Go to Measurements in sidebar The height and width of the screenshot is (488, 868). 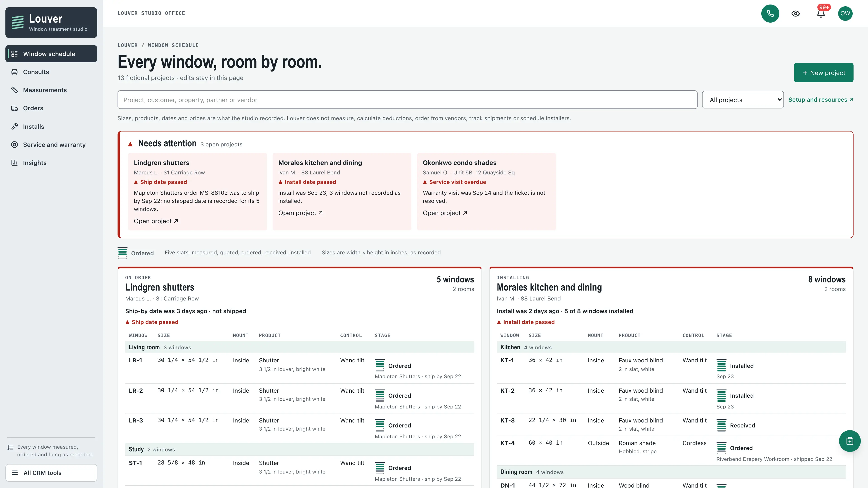point(51,90)
